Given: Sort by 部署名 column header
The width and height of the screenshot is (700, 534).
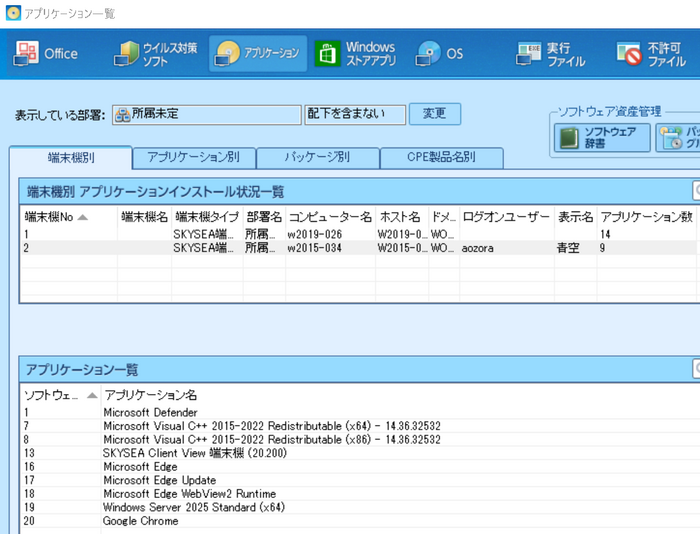Looking at the screenshot, I should [264, 217].
